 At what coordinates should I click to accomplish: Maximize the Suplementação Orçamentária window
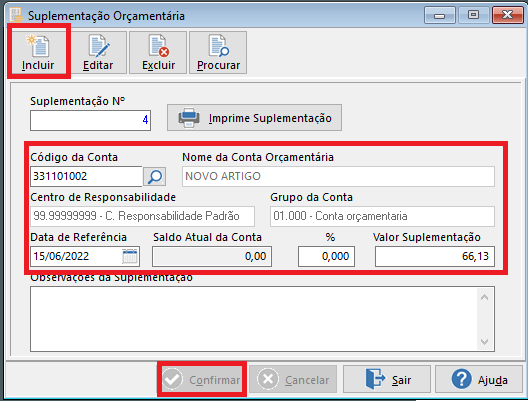coord(473,15)
